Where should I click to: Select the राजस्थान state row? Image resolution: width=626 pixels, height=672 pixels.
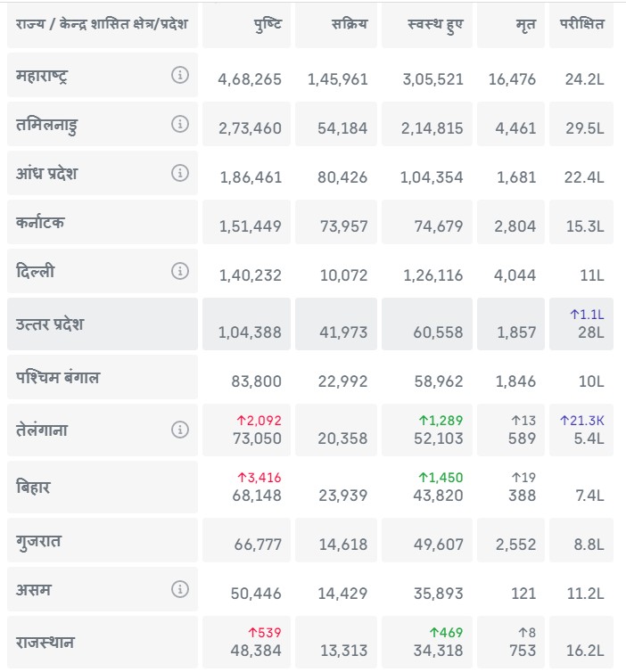[45, 642]
